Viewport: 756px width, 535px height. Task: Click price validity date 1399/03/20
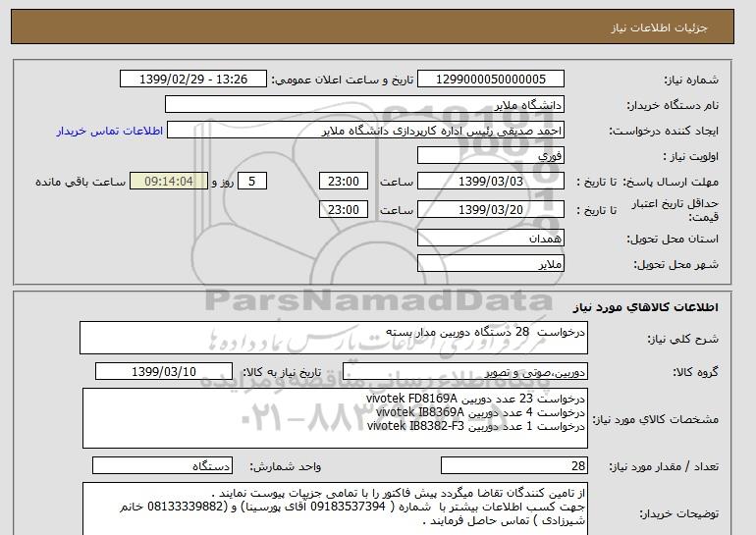point(490,210)
